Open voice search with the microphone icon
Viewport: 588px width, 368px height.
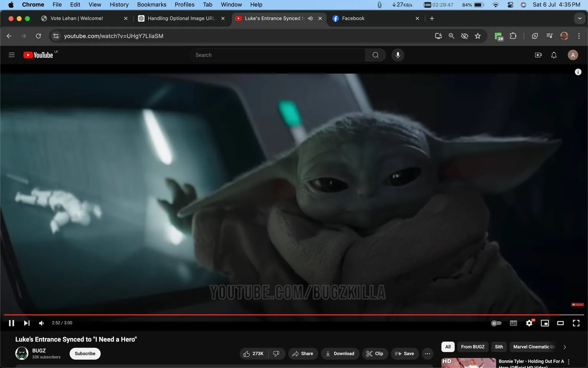398,55
